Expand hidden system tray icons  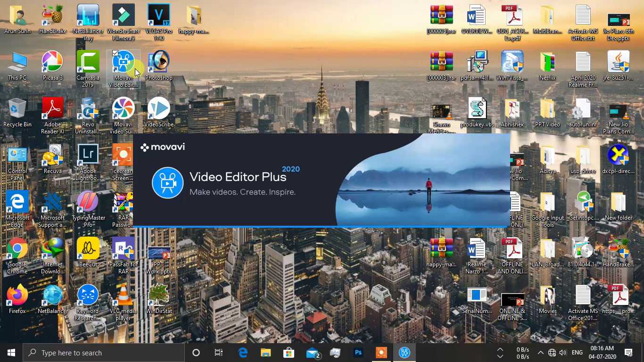(x=541, y=352)
